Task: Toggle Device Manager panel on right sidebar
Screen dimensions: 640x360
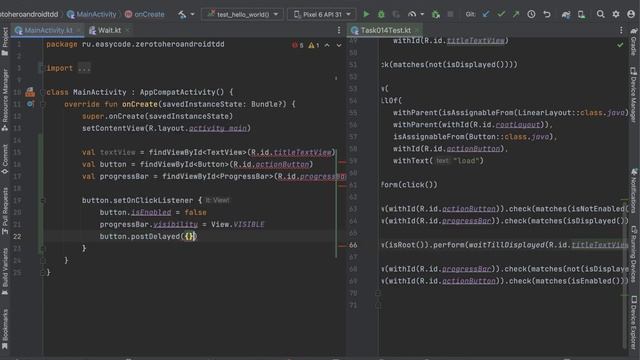Action: click(634, 94)
